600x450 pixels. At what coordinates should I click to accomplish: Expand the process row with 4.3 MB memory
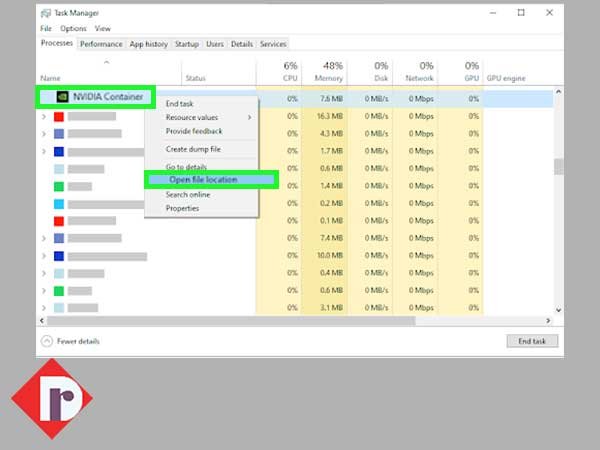44,134
